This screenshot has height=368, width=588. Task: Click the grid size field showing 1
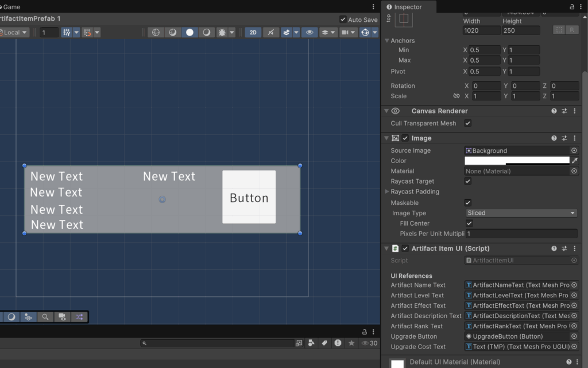coord(49,32)
